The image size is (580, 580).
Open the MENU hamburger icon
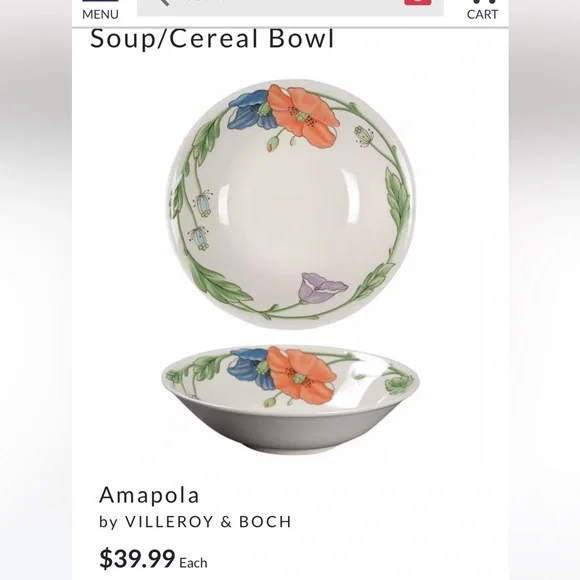100,1
